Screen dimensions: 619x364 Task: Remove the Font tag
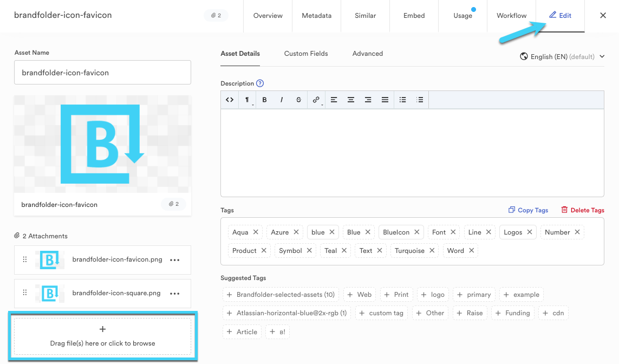tap(453, 232)
